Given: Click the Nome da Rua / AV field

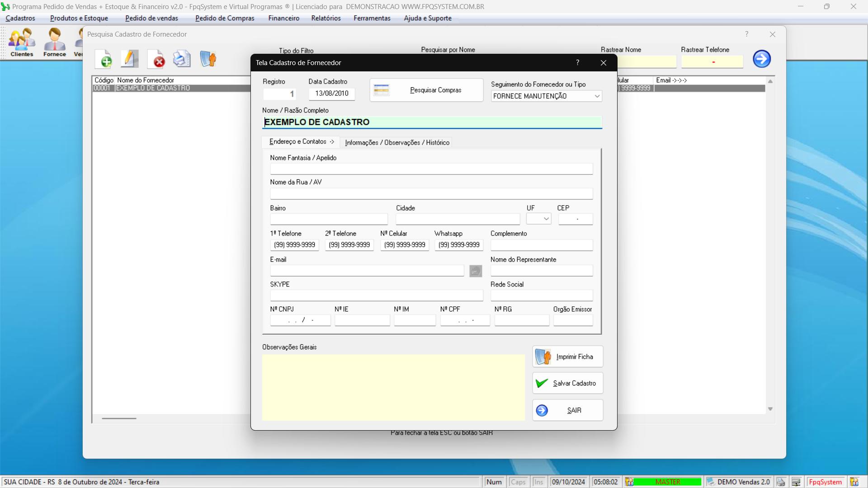Looking at the screenshot, I should coord(431,193).
